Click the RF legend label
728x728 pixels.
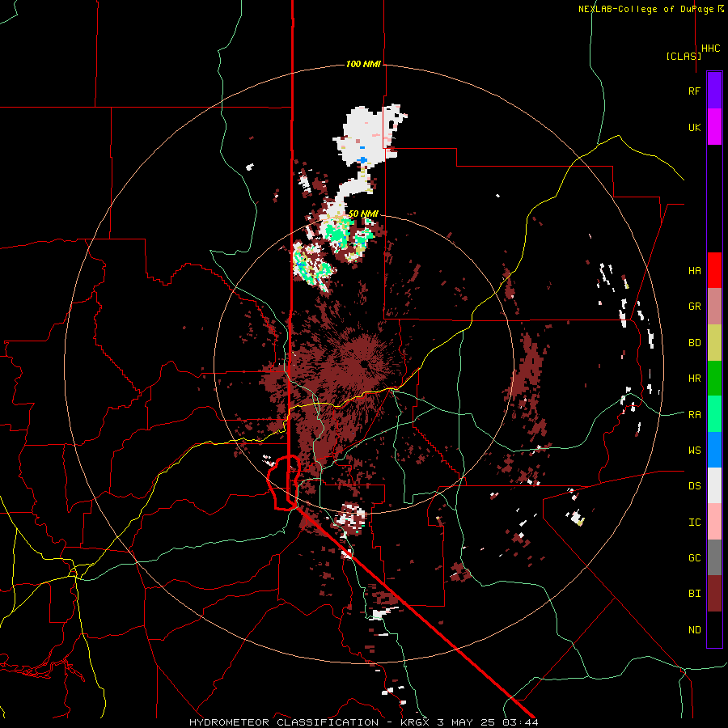tap(694, 91)
